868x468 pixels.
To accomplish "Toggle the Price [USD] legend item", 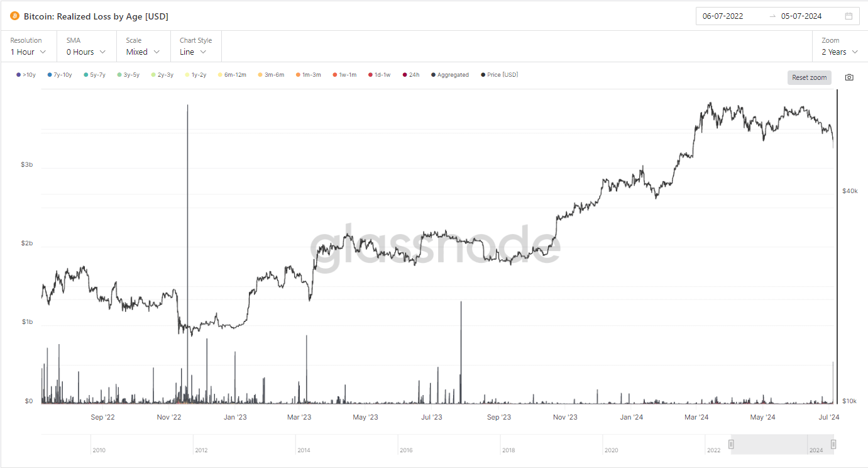I will pyautogui.click(x=500, y=75).
